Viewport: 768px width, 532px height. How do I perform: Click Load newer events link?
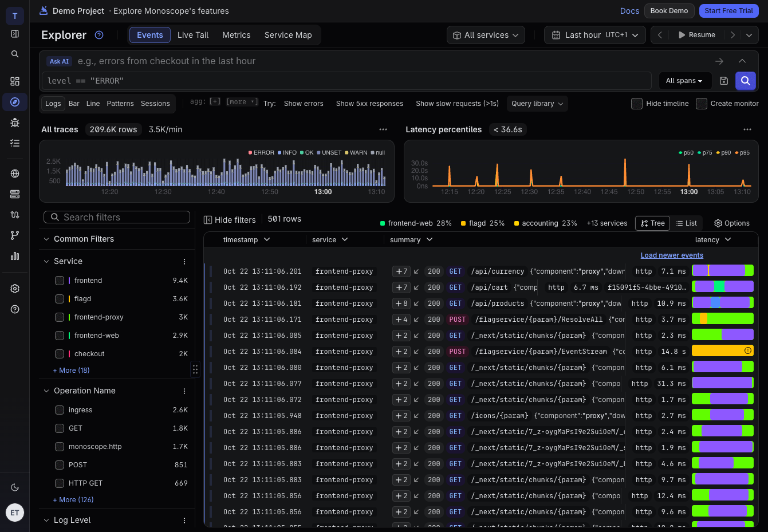(x=672, y=255)
